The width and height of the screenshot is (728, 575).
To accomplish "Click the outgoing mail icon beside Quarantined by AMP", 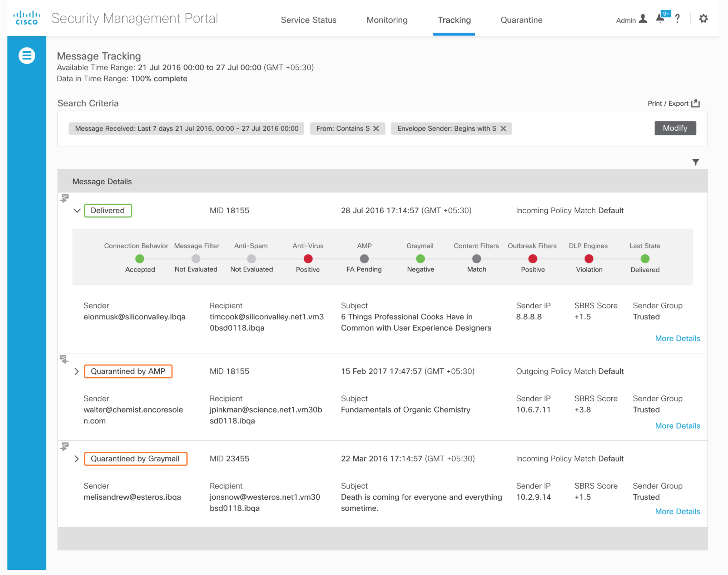I will [64, 359].
